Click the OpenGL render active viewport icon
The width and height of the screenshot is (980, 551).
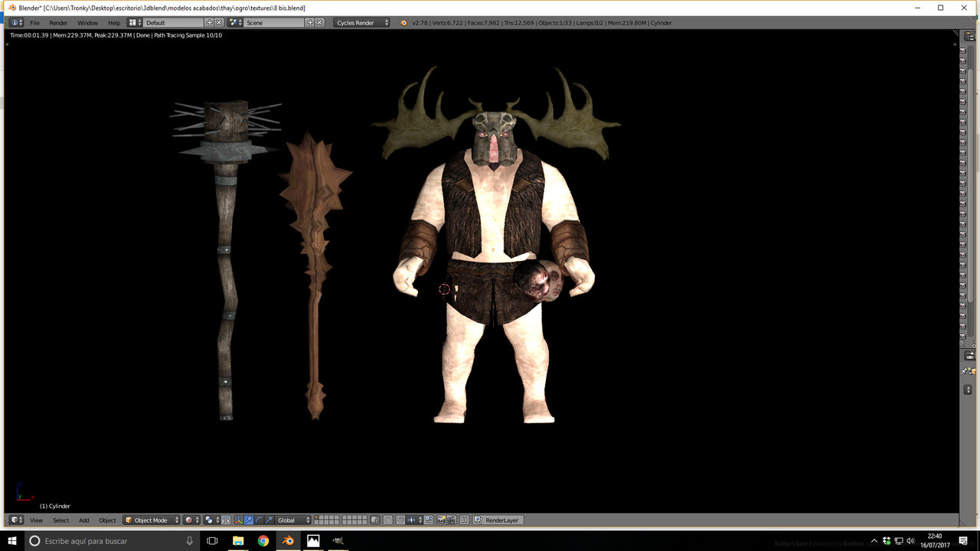click(x=441, y=520)
